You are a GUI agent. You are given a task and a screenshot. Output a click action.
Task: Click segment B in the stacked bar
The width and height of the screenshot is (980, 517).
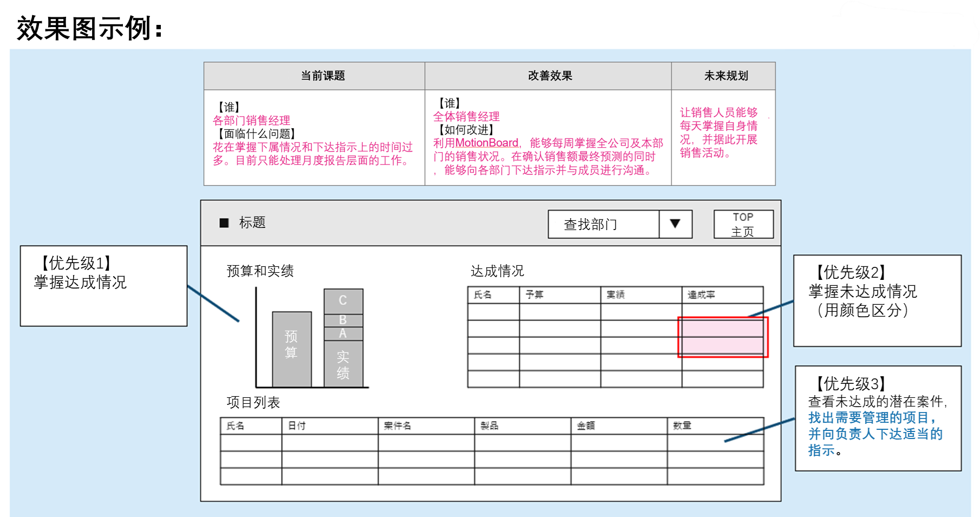343,320
